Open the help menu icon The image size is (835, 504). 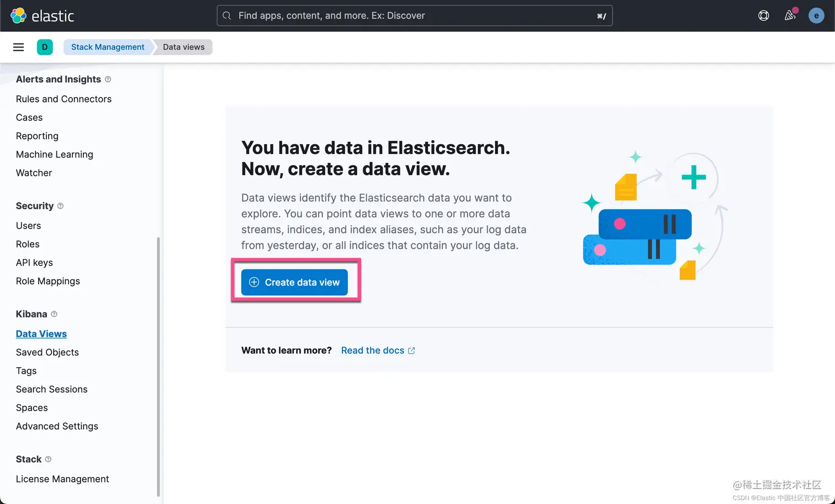(x=764, y=15)
